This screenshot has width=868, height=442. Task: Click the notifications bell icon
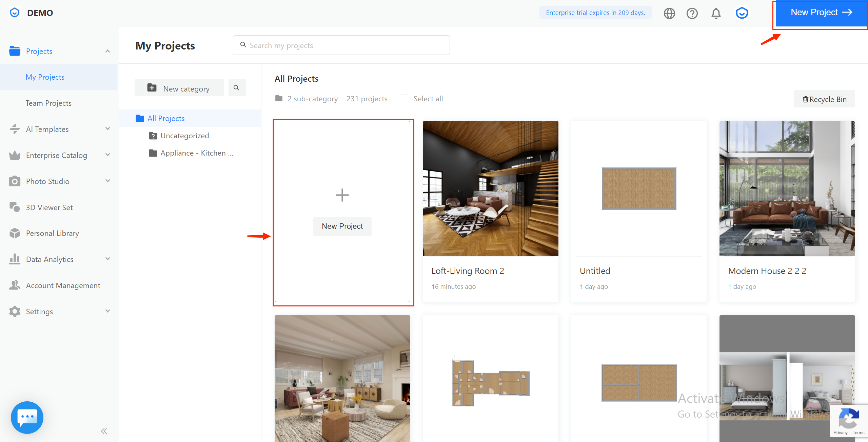[716, 13]
